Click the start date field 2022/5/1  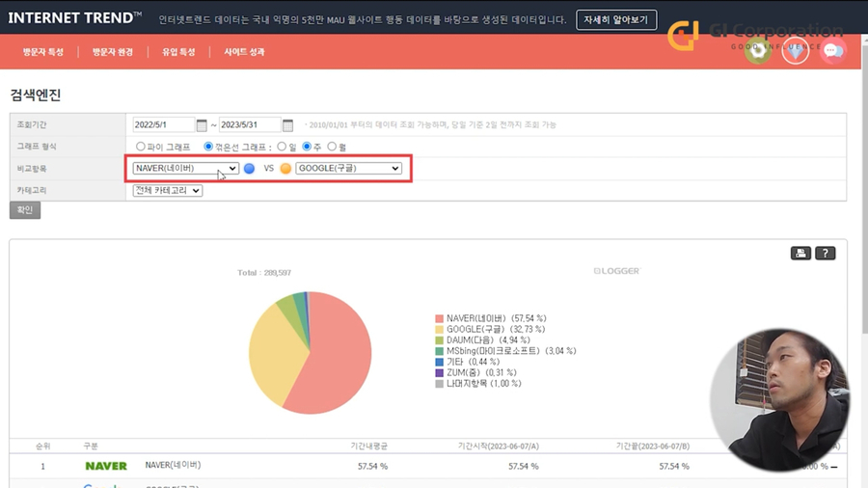[163, 125]
